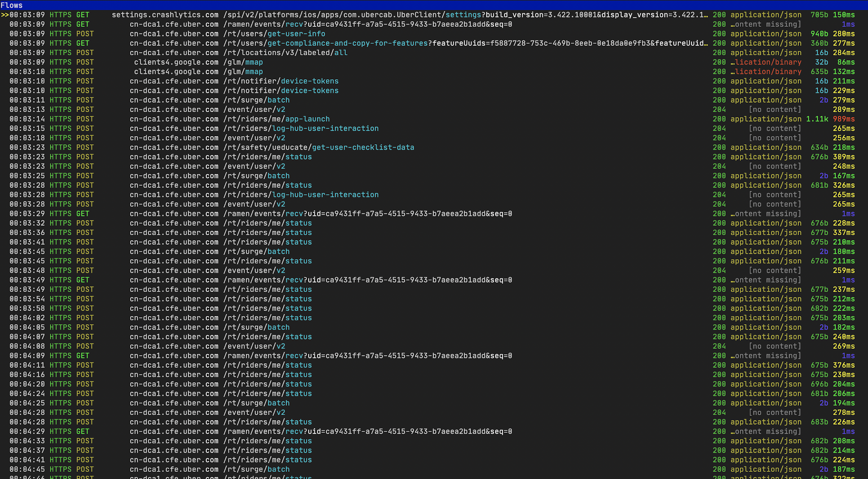Select the first log-hub-user-interaction flow at 00:03:15
The image size is (868, 479).
(301, 129)
